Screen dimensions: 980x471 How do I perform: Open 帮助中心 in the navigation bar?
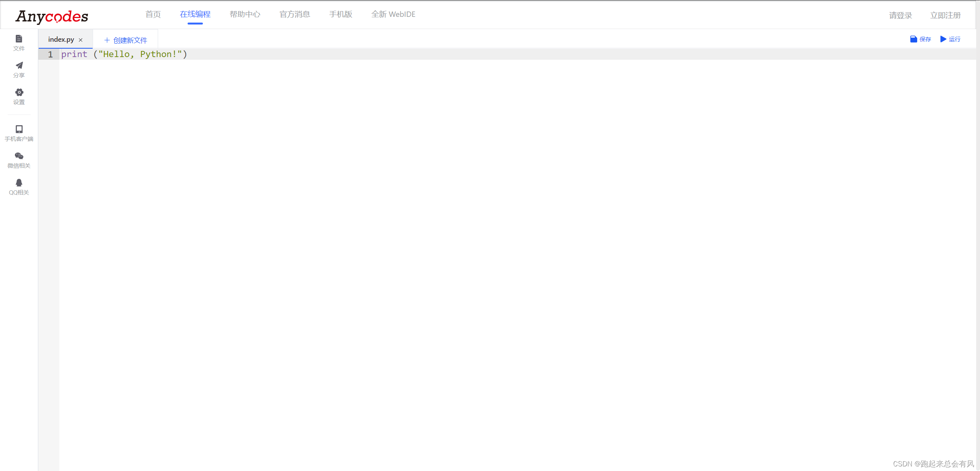[x=245, y=15]
